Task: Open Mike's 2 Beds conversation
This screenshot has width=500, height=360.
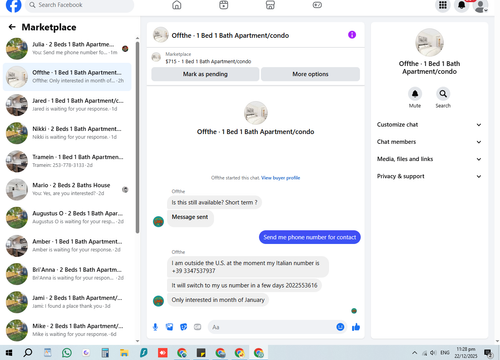Action: 67,330
